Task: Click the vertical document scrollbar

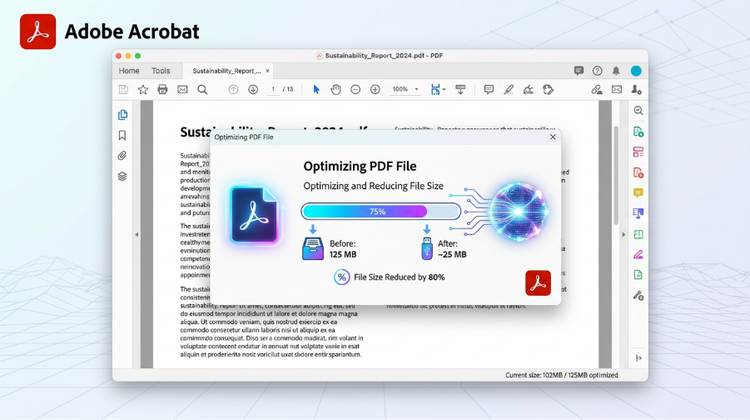Action: (x=616, y=175)
